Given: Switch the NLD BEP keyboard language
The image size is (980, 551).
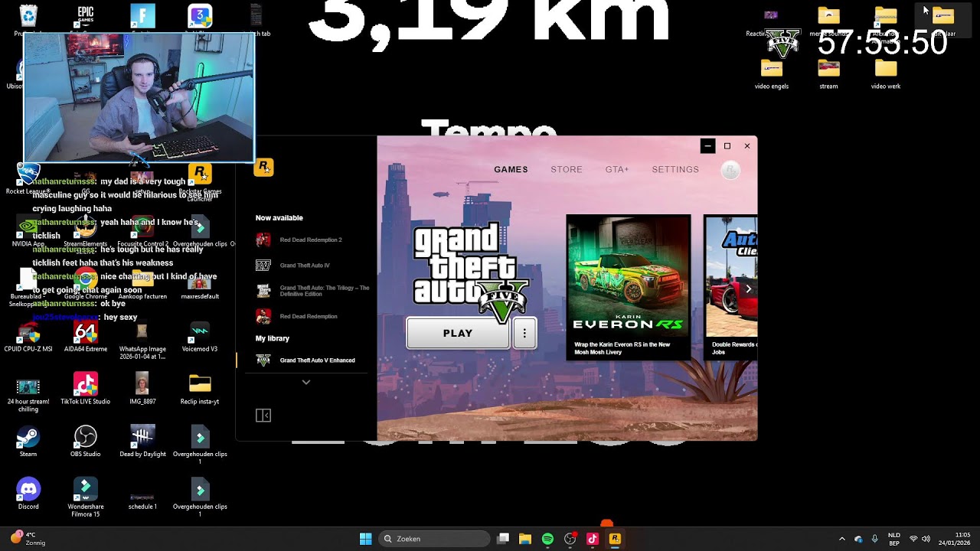Looking at the screenshot, I should point(894,539).
